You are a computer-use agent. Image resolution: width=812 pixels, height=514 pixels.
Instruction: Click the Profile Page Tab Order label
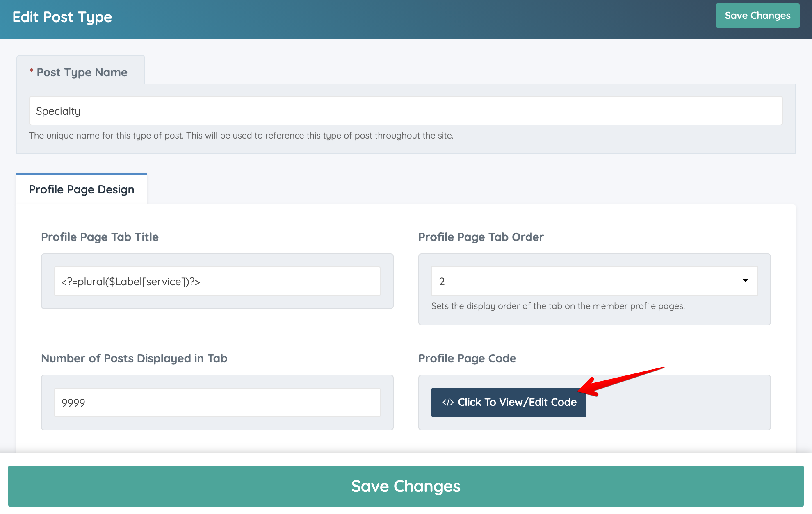coord(481,237)
